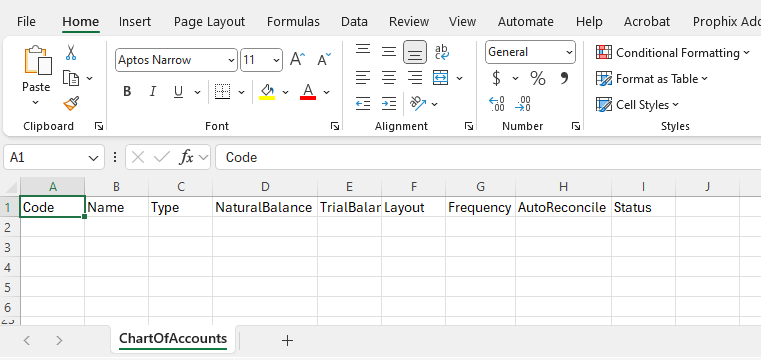Increase decimal places
The height and width of the screenshot is (360, 761).
point(497,103)
